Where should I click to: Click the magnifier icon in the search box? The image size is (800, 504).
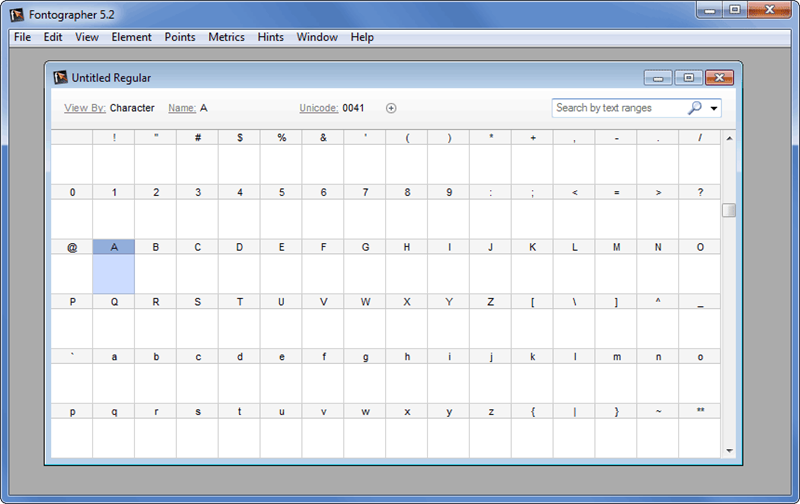coord(695,108)
